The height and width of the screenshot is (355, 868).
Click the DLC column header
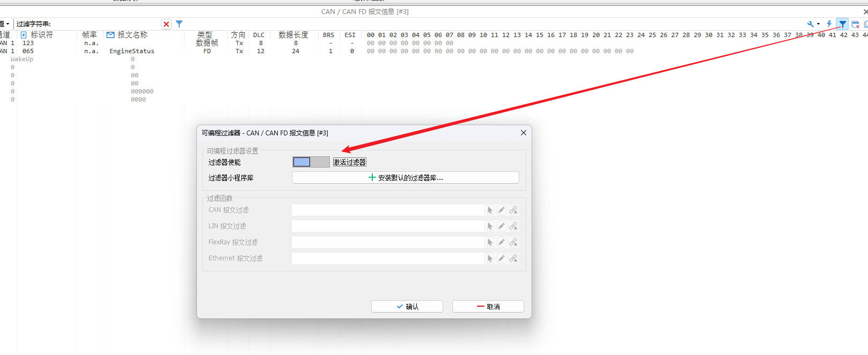coord(259,35)
